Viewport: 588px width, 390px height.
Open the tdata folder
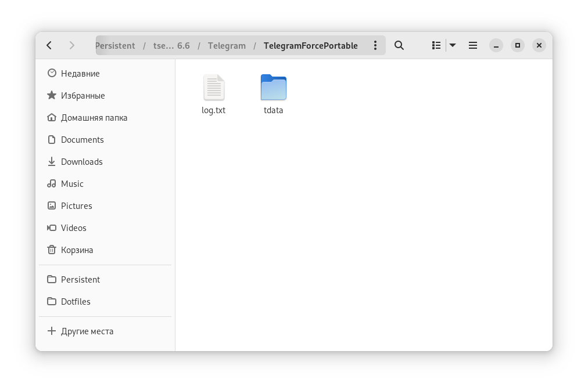[x=273, y=94]
